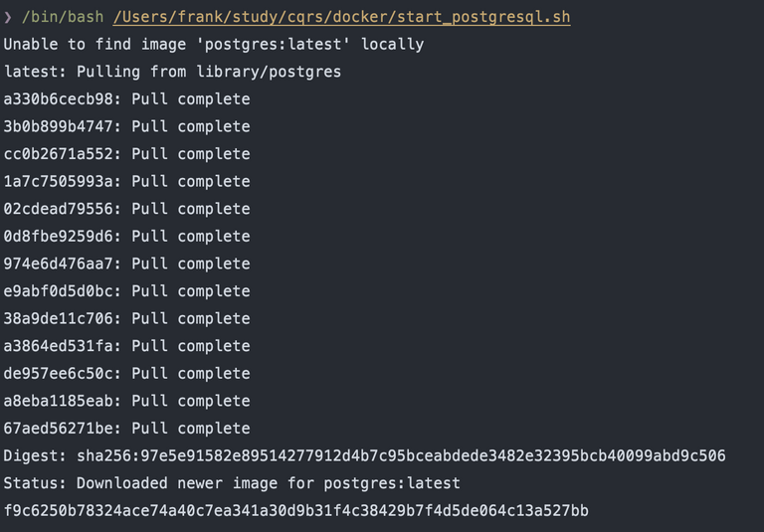Click layer ID cc0b2671a552
Viewport: 764px width, 532px height.
tap(59, 154)
